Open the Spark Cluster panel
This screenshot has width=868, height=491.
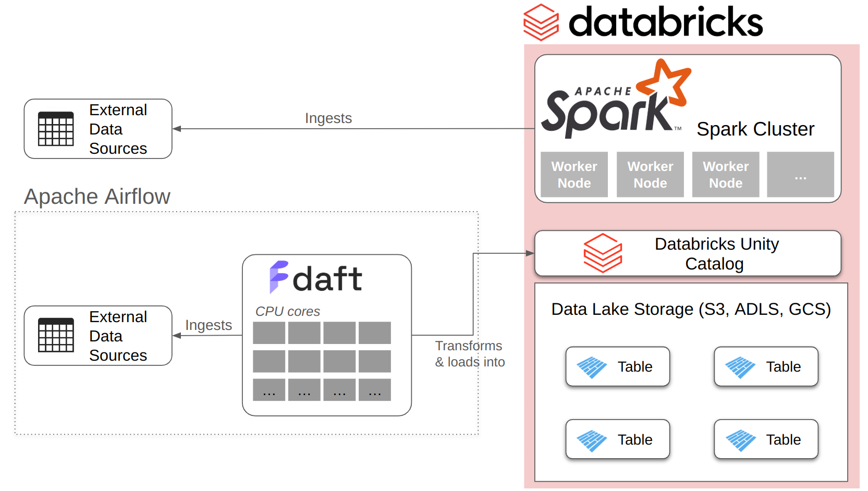[754, 129]
